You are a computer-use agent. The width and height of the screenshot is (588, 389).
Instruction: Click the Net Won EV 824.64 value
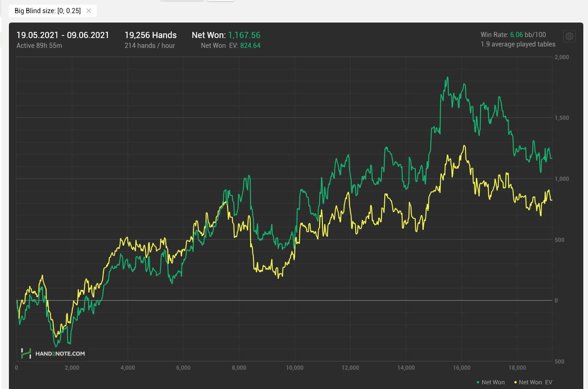[x=250, y=46]
